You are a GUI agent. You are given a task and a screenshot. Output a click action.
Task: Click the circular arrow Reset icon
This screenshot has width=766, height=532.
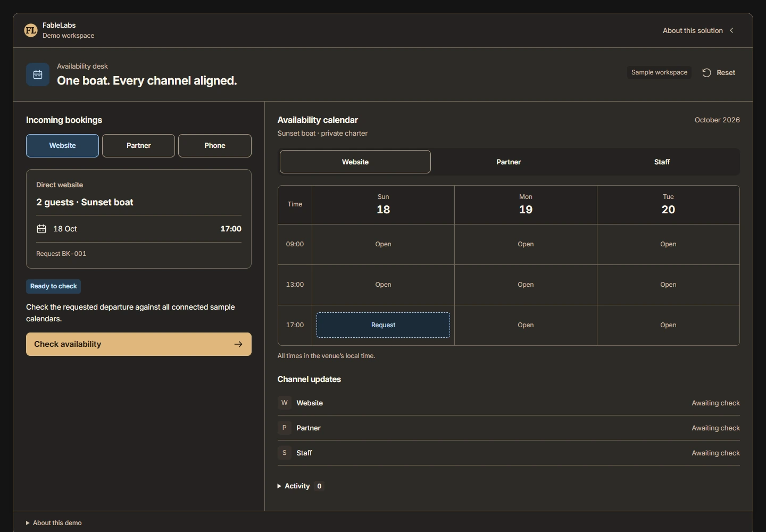706,73
